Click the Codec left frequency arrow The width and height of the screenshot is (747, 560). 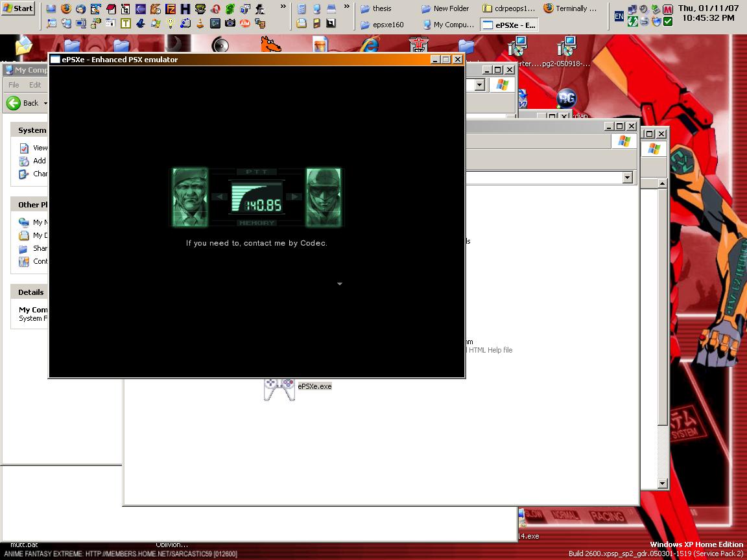click(x=220, y=197)
